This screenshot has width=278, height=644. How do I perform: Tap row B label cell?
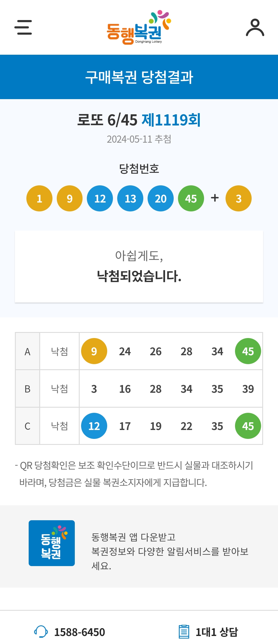coord(28,389)
